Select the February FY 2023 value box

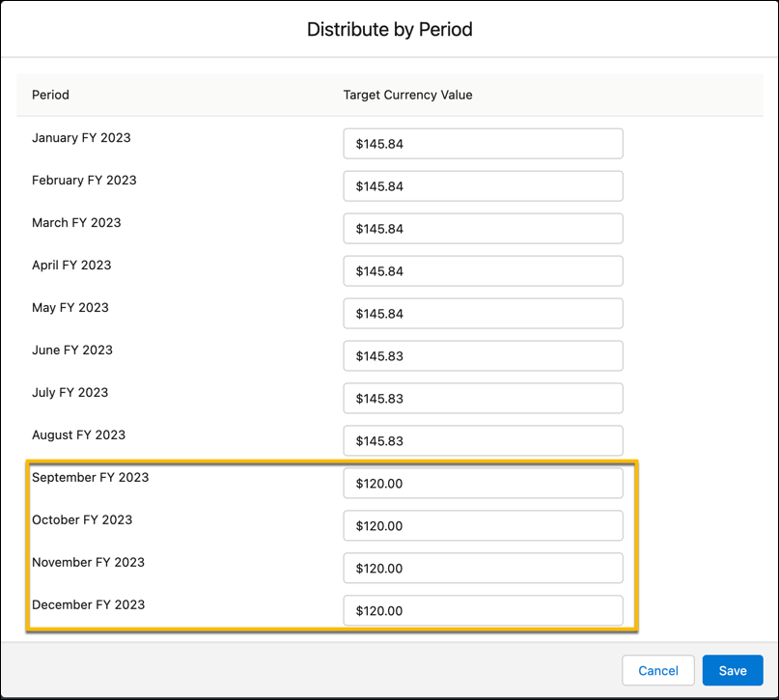tap(483, 185)
